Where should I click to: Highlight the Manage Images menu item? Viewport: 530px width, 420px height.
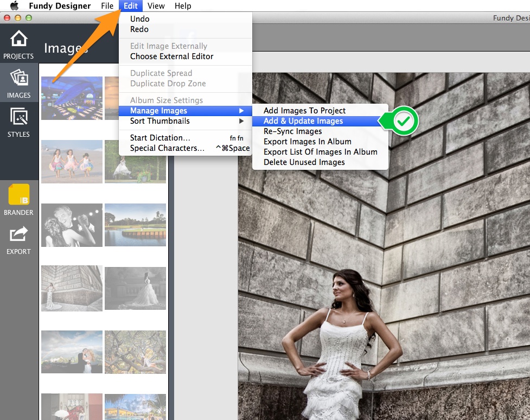[185, 111]
